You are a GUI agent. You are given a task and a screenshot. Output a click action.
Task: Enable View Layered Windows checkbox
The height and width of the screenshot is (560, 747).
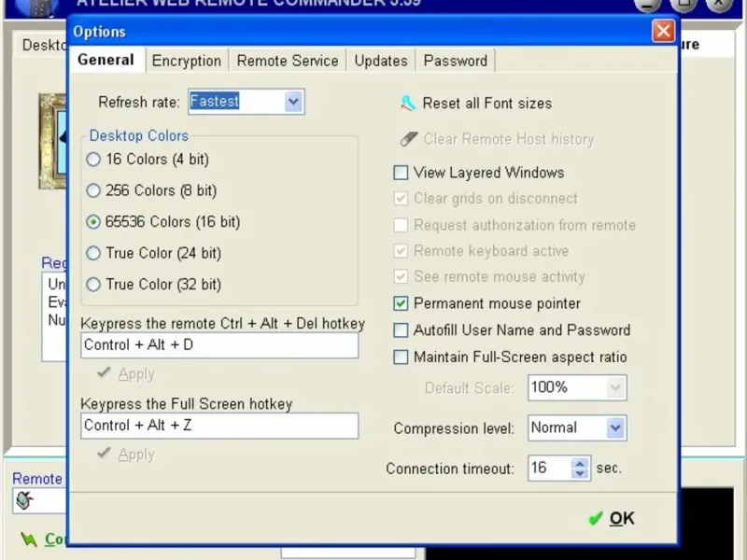click(401, 173)
